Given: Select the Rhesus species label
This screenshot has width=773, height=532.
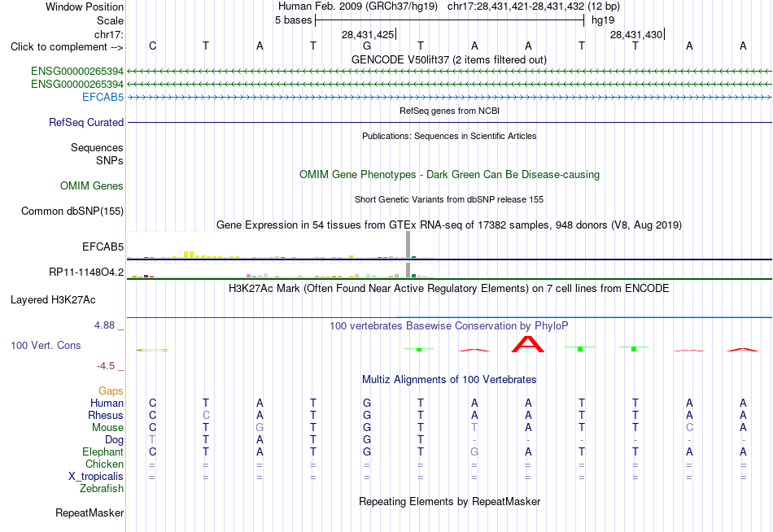Looking at the screenshot, I should pyautogui.click(x=106, y=415).
